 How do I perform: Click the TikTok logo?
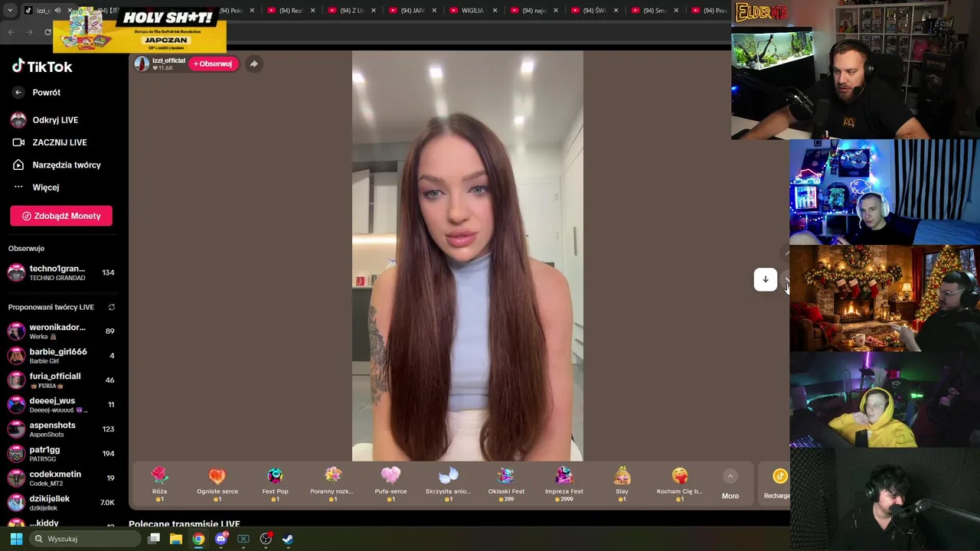(42, 67)
